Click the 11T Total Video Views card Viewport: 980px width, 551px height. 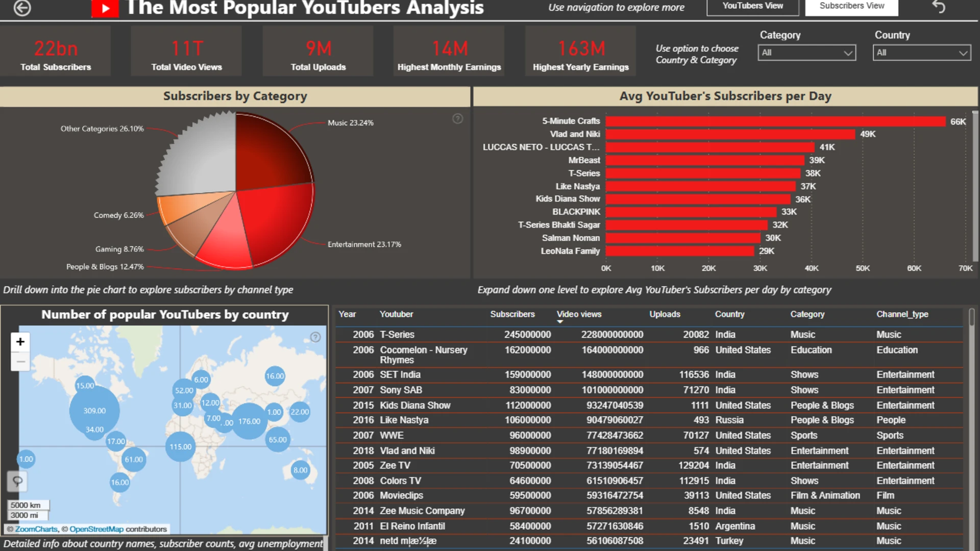pos(186,51)
